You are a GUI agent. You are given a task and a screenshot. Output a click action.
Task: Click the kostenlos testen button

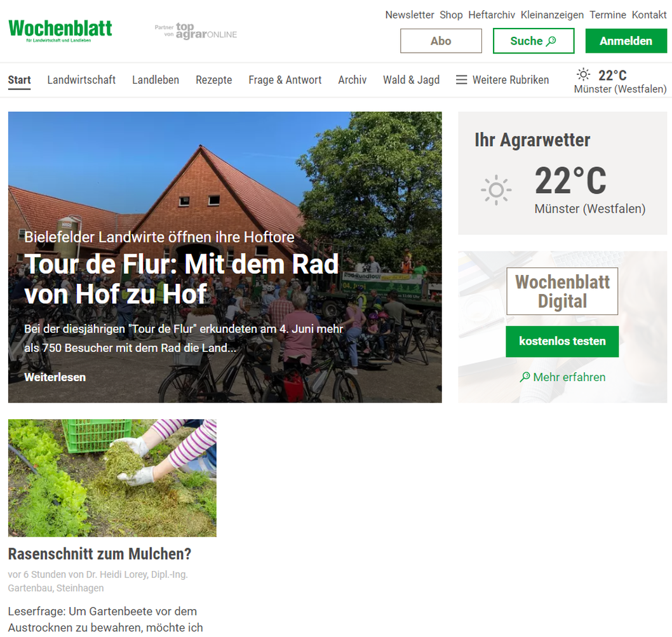click(562, 342)
